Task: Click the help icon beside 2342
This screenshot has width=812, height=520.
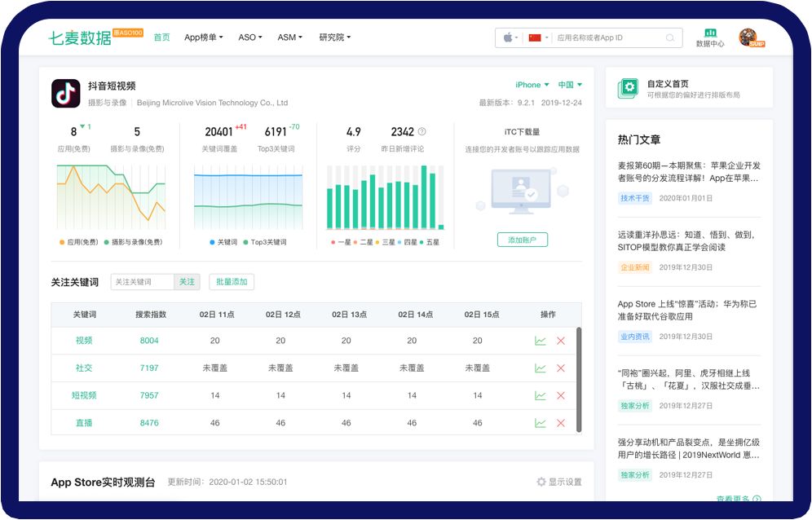Action: [422, 131]
